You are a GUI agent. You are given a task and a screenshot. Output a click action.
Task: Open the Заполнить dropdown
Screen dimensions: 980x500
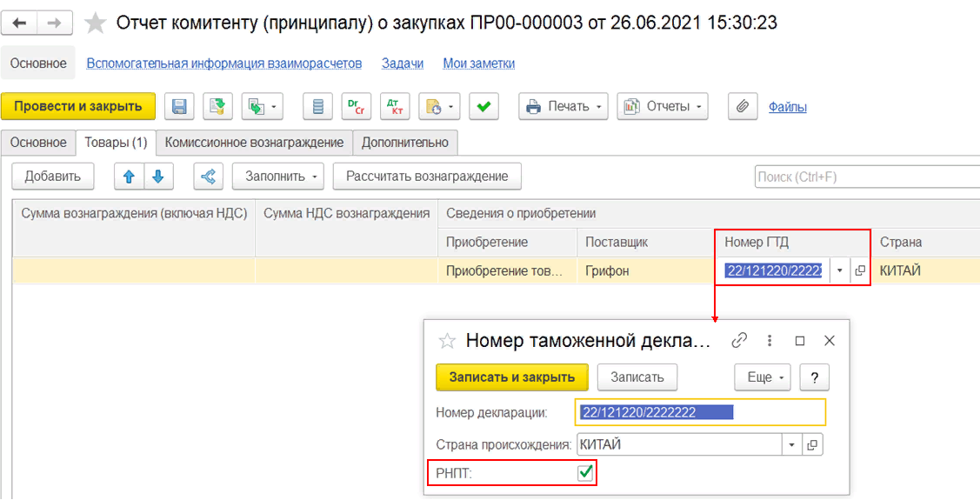(x=278, y=177)
